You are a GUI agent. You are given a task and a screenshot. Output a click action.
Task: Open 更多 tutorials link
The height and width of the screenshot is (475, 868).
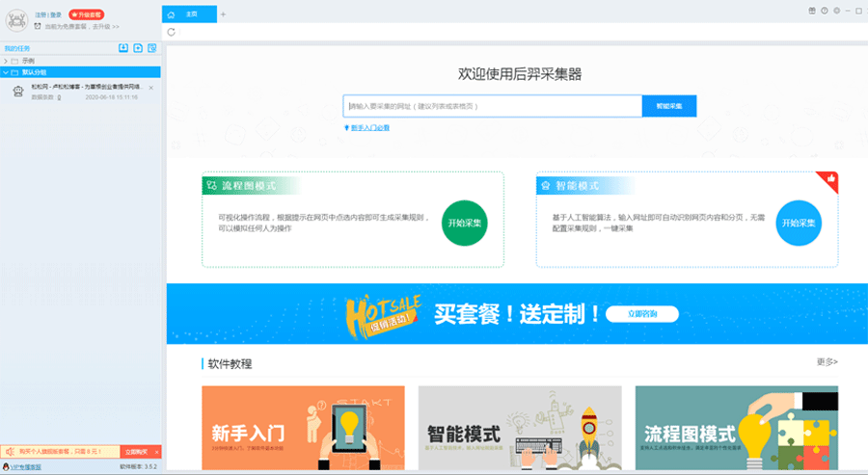coord(827,361)
